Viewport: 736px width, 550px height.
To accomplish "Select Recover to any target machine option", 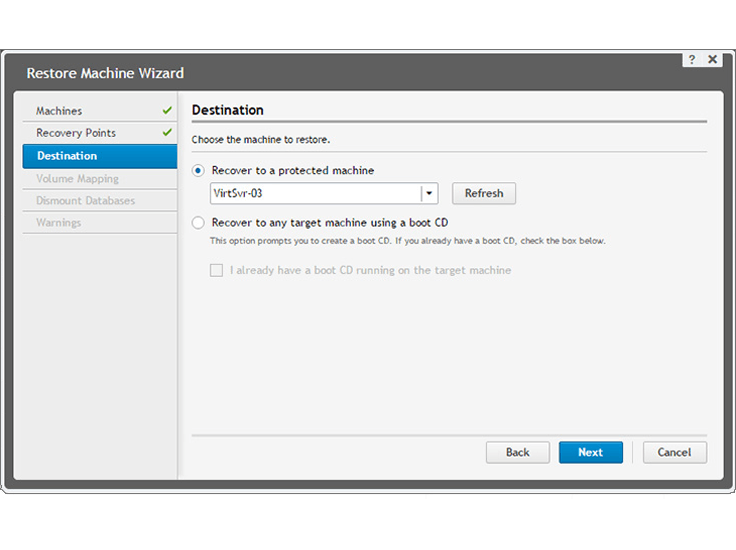I will [x=198, y=223].
